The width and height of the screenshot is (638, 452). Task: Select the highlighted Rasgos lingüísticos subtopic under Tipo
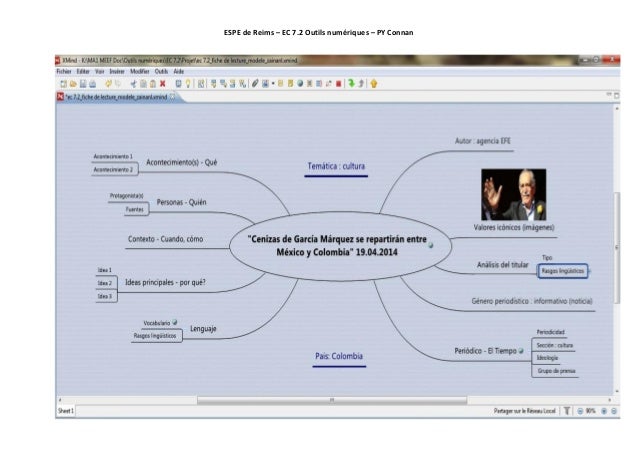[x=563, y=271]
